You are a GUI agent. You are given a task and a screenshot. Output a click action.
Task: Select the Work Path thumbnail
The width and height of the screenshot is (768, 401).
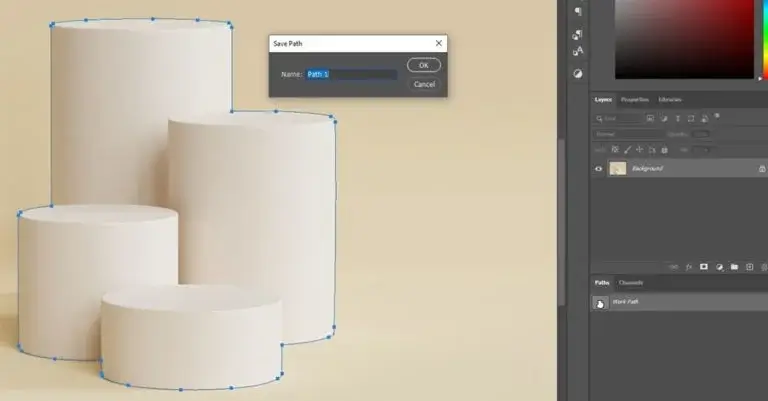point(600,303)
